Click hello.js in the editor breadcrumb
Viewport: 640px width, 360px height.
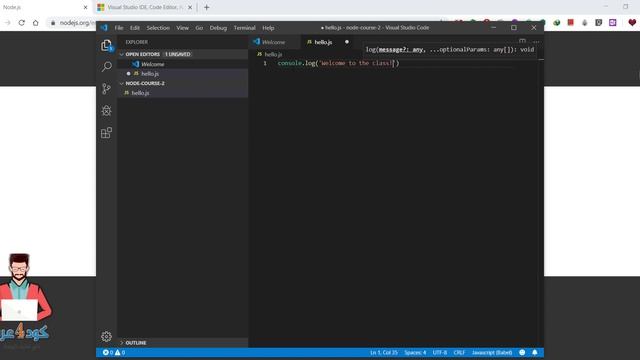coord(270,54)
